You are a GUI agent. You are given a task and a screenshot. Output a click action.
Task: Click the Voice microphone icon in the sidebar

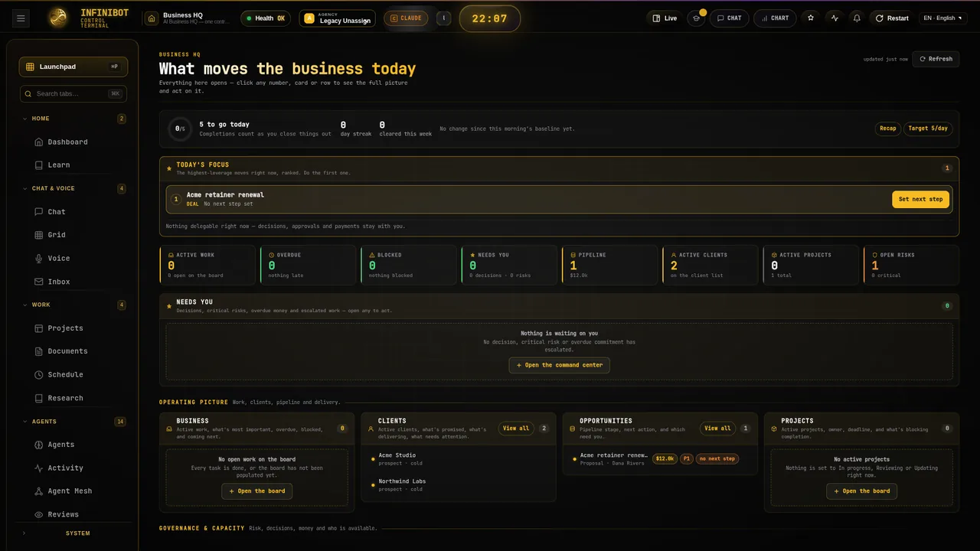click(x=39, y=259)
